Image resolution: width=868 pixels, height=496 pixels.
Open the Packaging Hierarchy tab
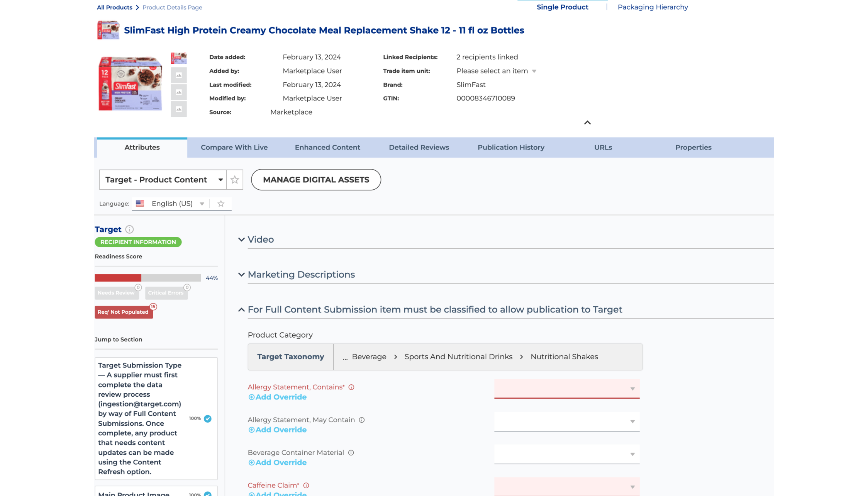[x=653, y=7]
